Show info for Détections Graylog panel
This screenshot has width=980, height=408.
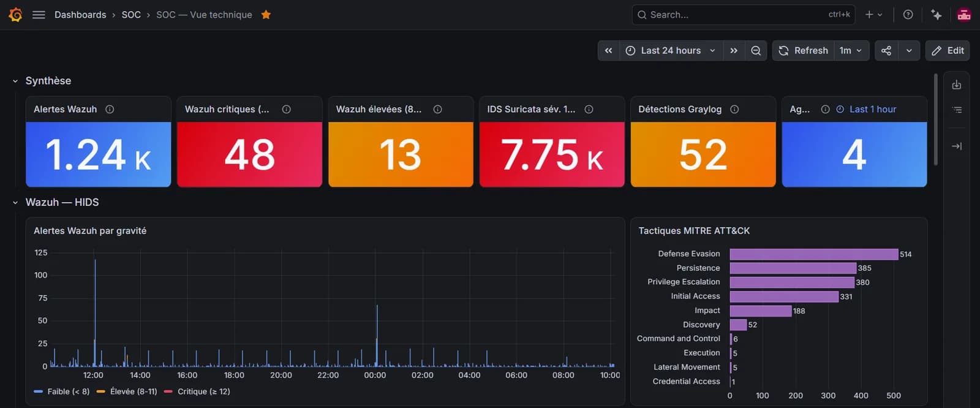click(734, 109)
